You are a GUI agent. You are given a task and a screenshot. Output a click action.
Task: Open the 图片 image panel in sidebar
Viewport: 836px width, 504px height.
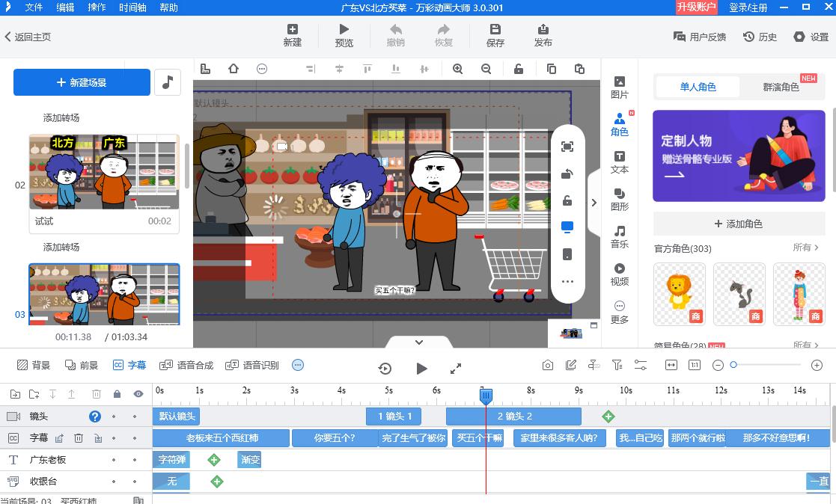click(620, 87)
